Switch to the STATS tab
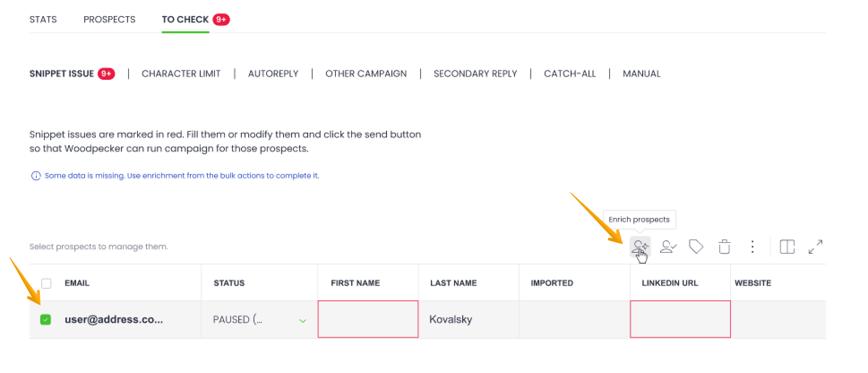 coord(43,20)
